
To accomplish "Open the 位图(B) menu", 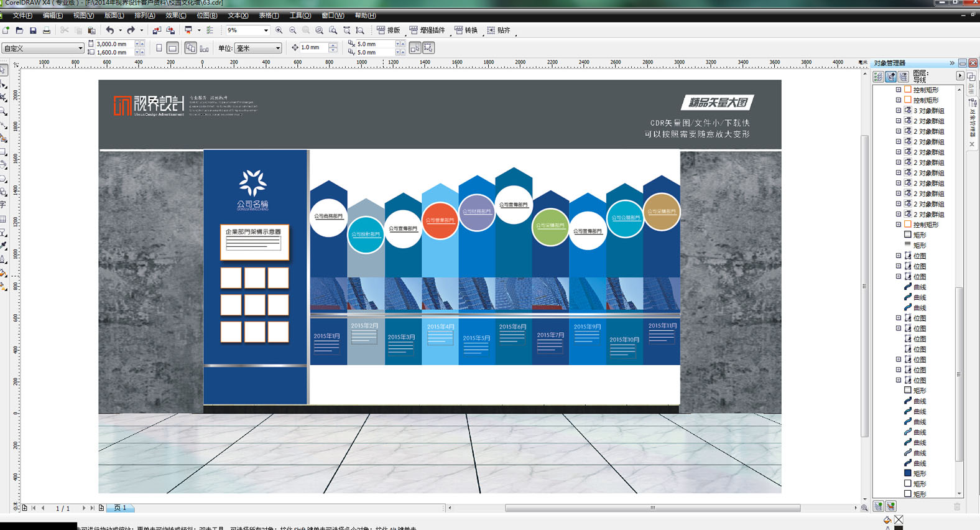I will click(207, 16).
